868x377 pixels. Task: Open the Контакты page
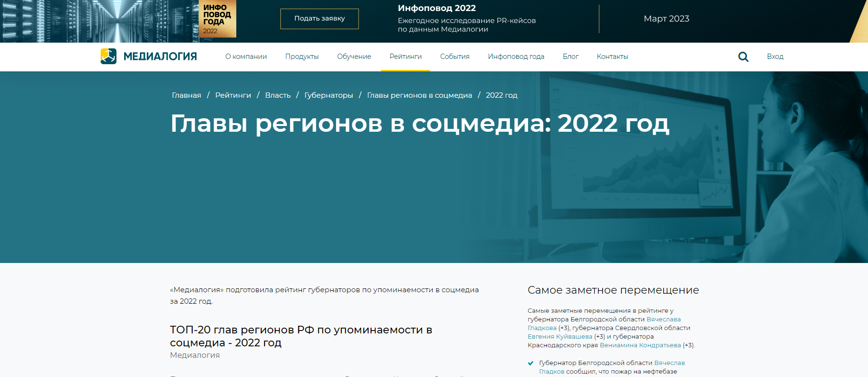click(613, 57)
